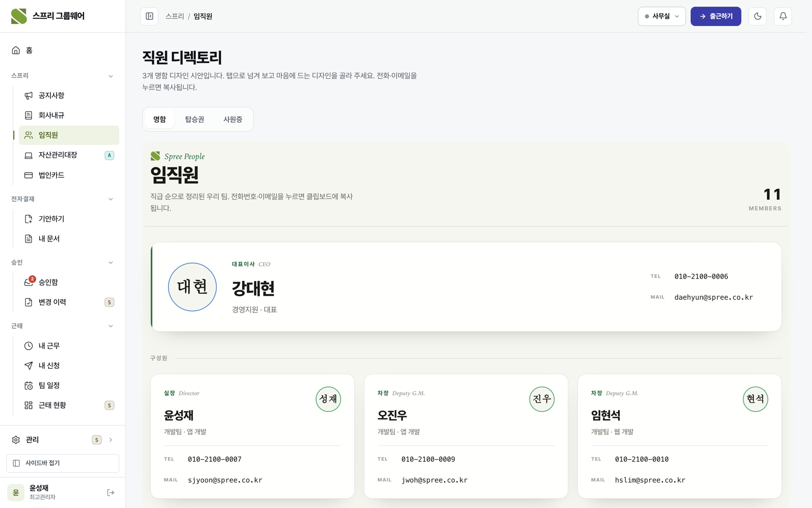
Task: Collapse the 전자결재 sidebar section
Action: click(111, 199)
